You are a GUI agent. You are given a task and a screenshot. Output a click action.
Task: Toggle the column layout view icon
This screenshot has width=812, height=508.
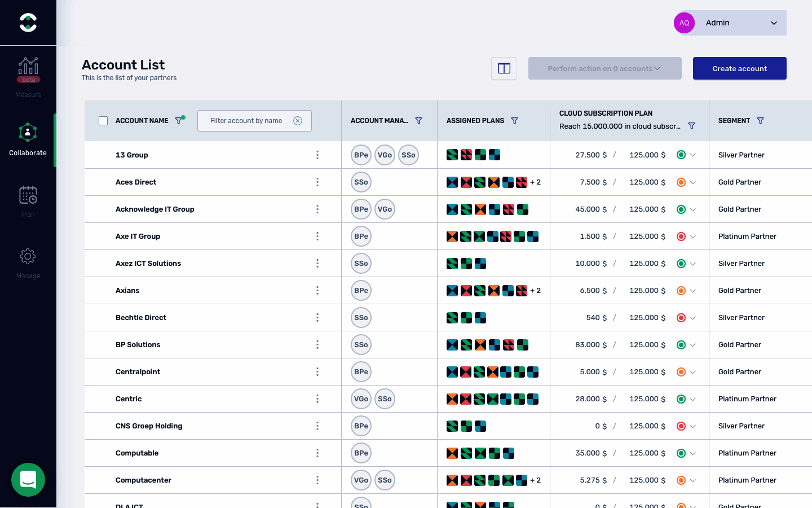tap(504, 69)
